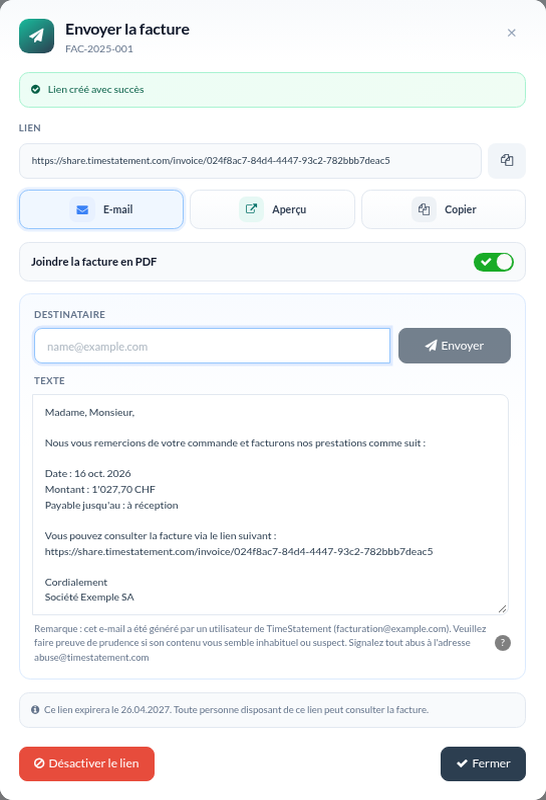546x800 pixels.
Task: Click the external link icon in Aperçu
Action: tap(251, 209)
